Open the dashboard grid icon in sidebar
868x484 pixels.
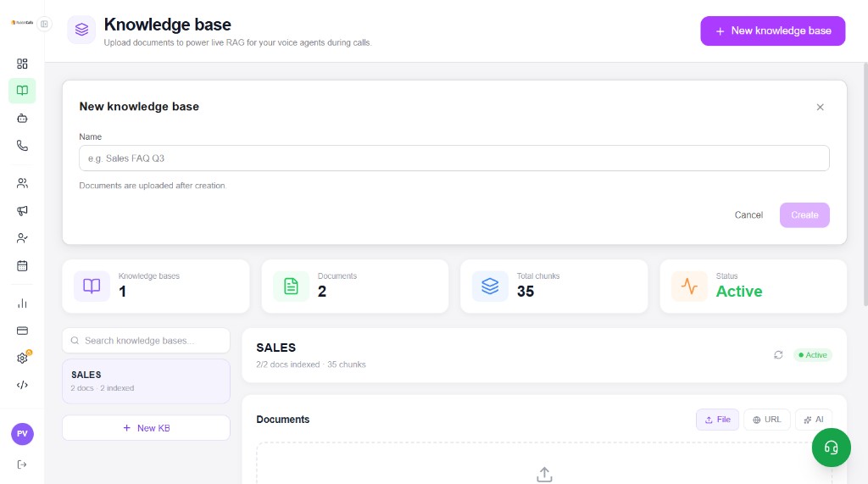pos(22,64)
